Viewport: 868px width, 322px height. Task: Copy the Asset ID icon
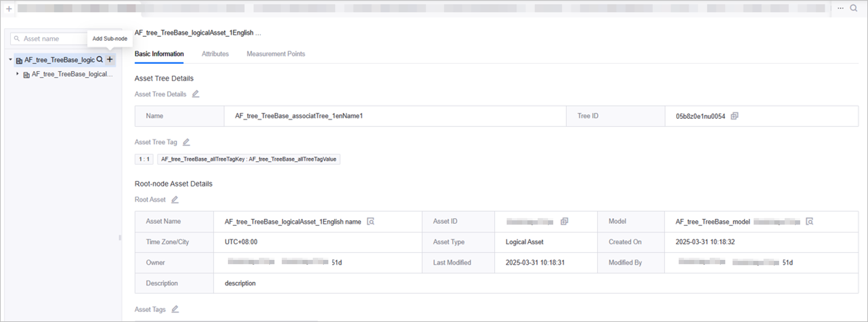[x=564, y=222]
